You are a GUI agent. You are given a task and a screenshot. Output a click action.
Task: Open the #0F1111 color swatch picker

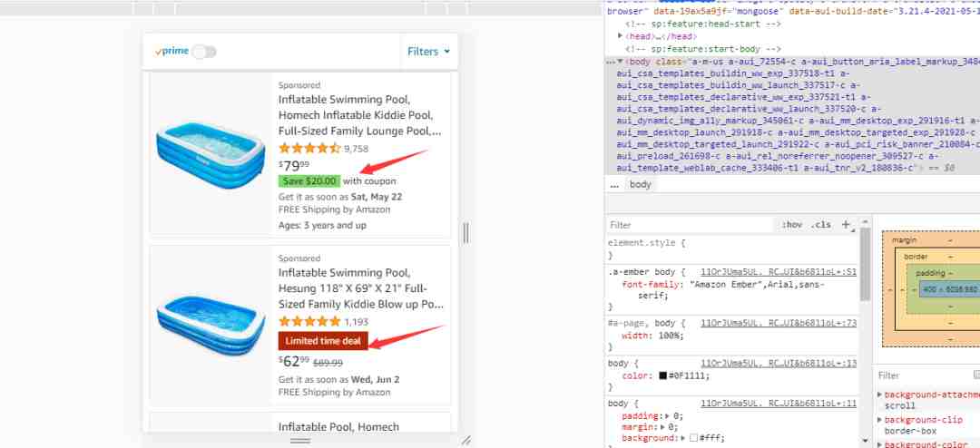662,376
